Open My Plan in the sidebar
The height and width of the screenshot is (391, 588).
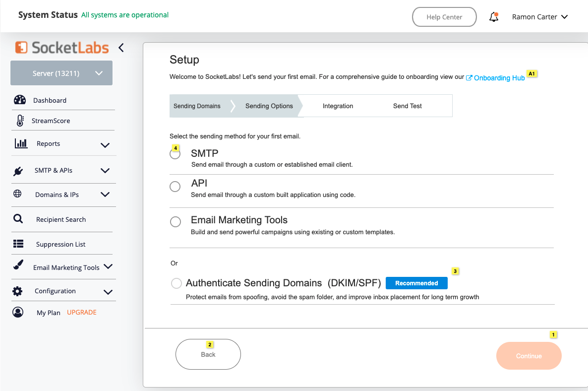click(x=49, y=313)
